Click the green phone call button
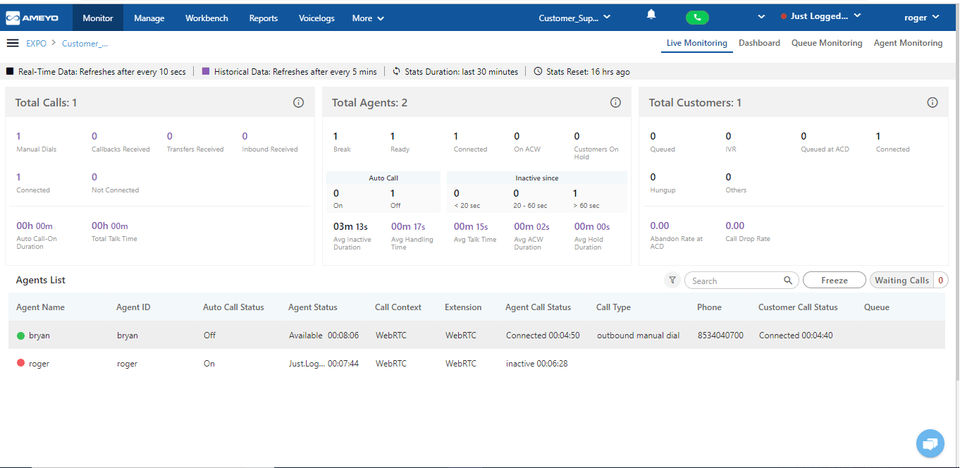The width and height of the screenshot is (960, 468). [698, 17]
